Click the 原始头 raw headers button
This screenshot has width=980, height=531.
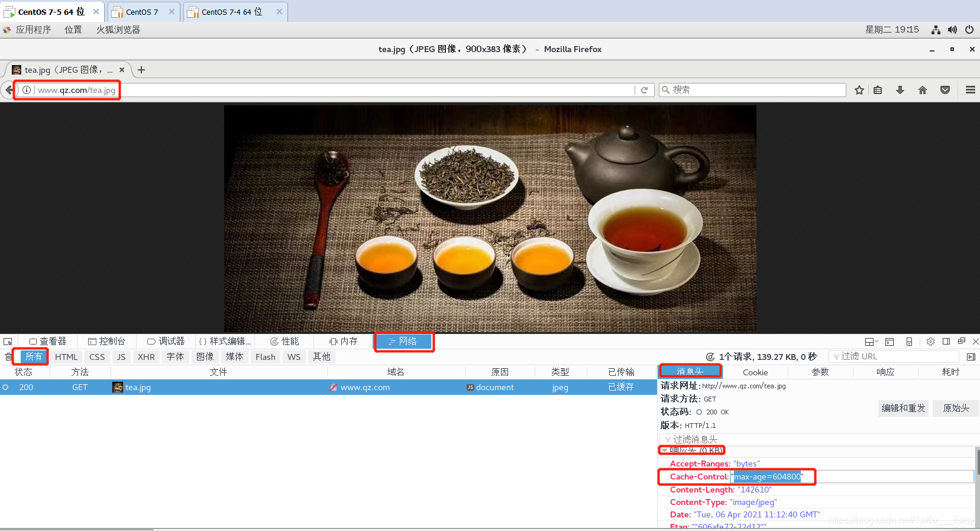pyautogui.click(x=956, y=408)
